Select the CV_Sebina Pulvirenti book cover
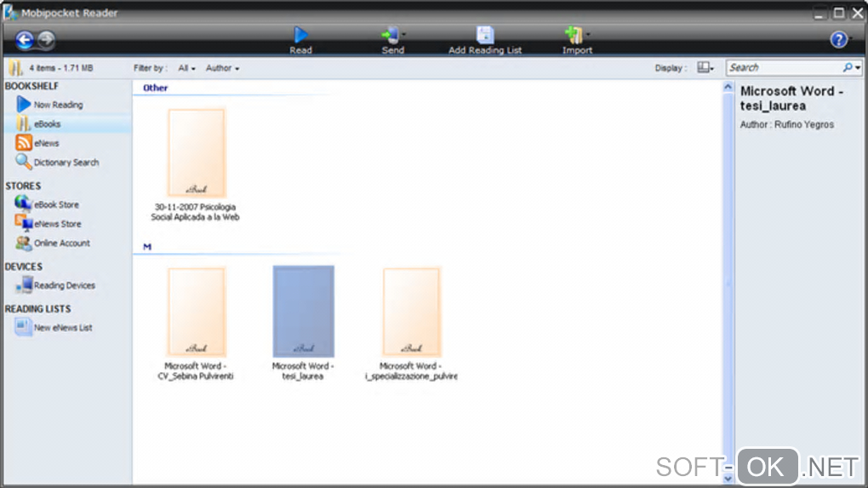 pos(197,312)
